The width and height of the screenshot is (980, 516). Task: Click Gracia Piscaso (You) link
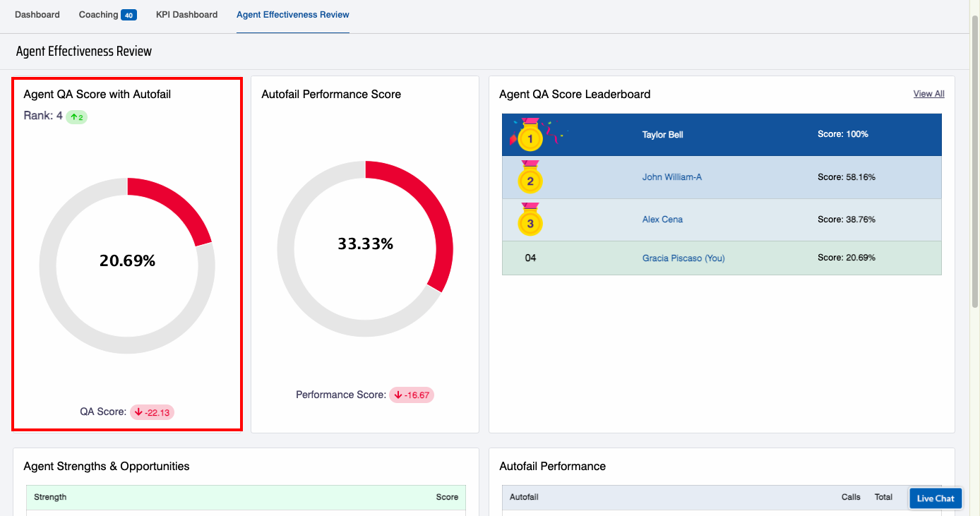click(683, 258)
